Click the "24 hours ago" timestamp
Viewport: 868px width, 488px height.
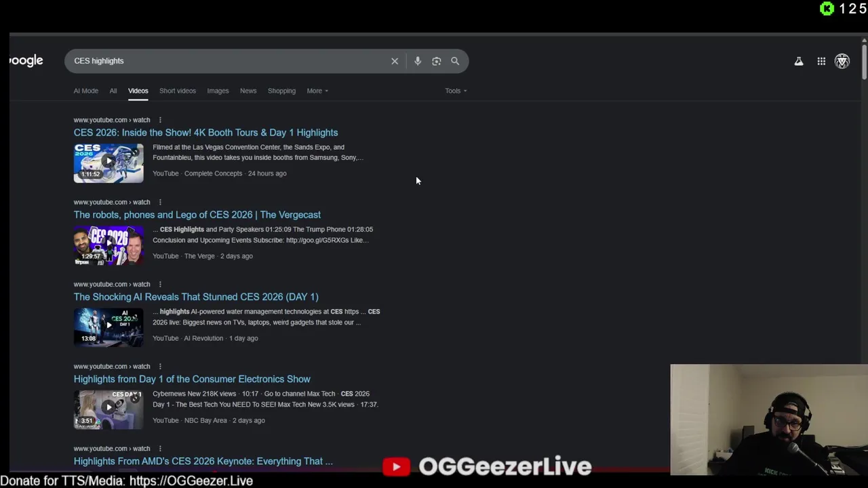click(267, 174)
